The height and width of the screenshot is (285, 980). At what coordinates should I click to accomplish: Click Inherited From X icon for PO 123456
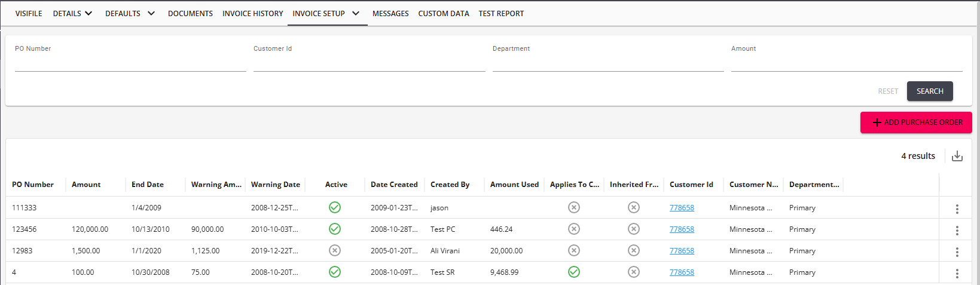pos(634,229)
